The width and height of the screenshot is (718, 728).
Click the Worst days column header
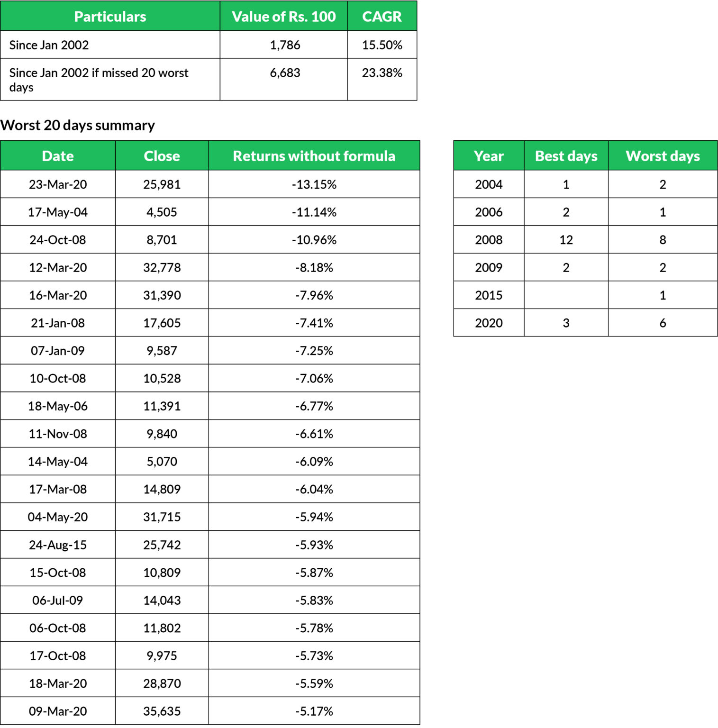pyautogui.click(x=663, y=156)
